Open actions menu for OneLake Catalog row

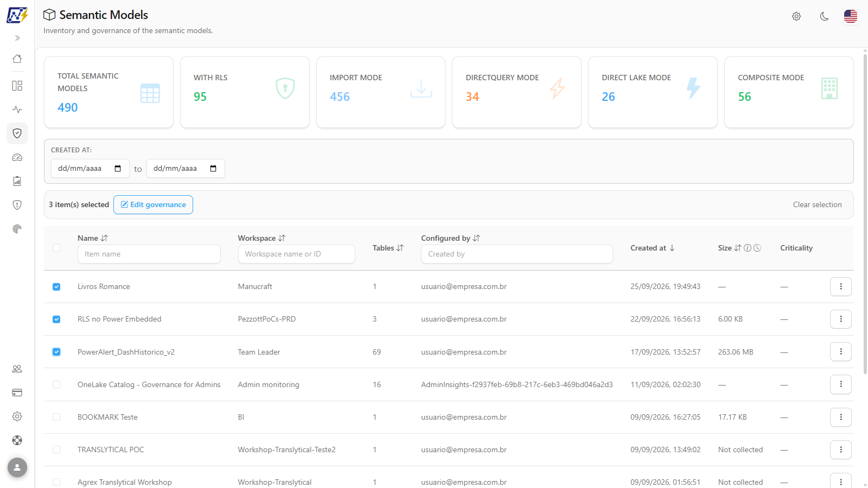tap(841, 384)
